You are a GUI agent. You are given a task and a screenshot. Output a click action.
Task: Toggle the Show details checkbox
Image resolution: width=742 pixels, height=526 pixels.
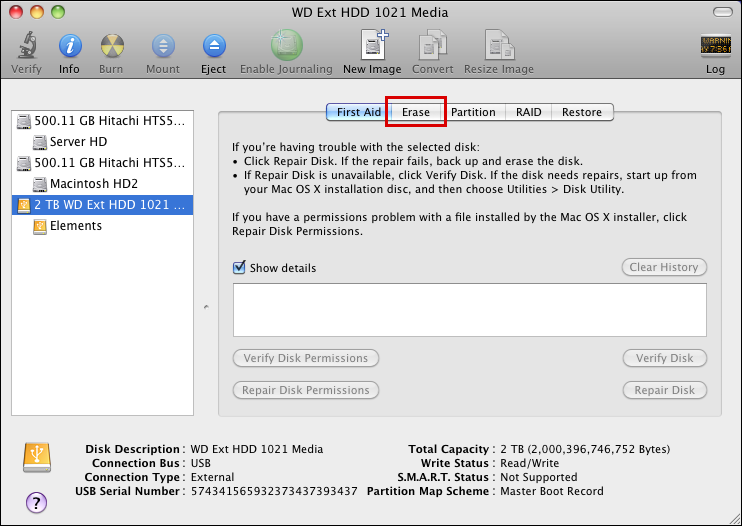tap(239, 267)
